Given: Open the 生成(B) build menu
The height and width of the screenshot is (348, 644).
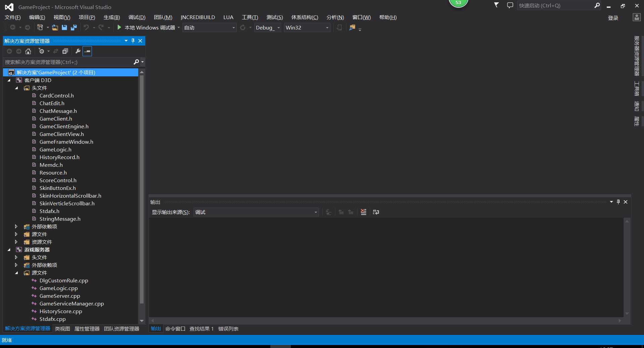Looking at the screenshot, I should coord(112,17).
